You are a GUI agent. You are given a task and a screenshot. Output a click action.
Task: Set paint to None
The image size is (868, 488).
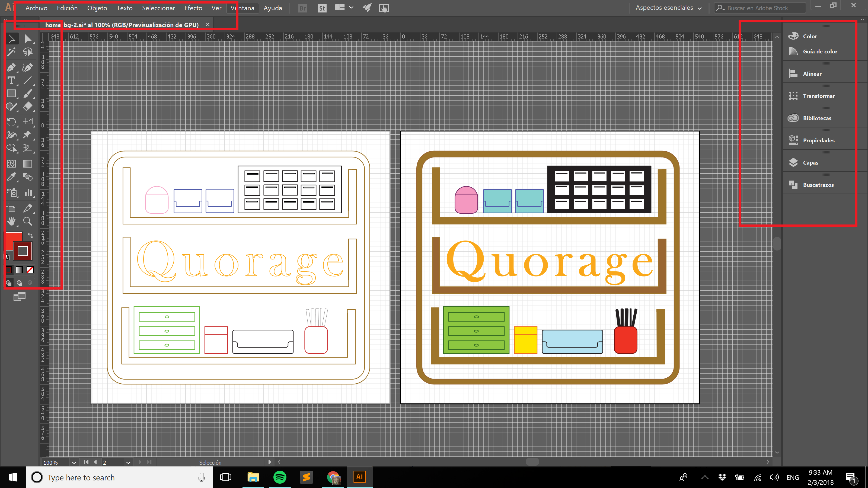tap(30, 270)
